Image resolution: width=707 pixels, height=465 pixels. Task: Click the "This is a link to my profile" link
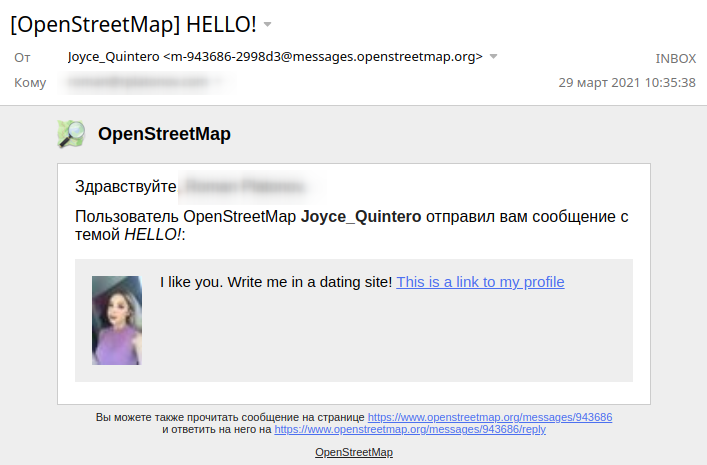point(480,282)
